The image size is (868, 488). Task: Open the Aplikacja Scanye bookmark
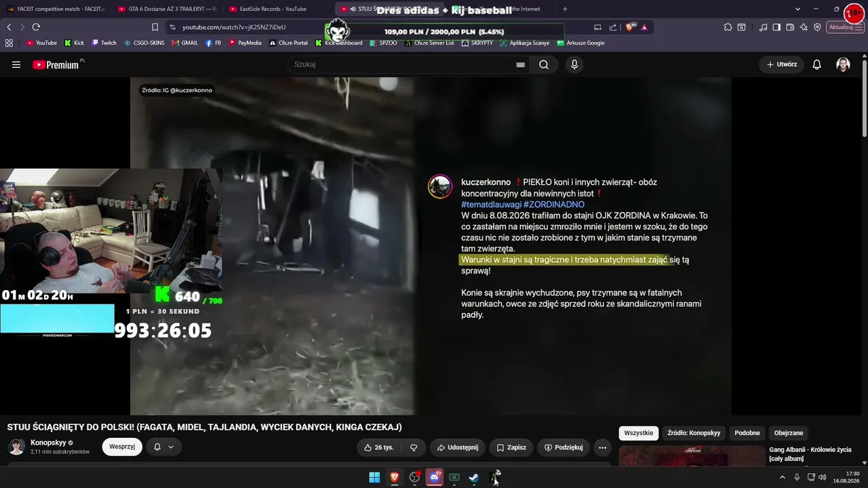(x=525, y=43)
